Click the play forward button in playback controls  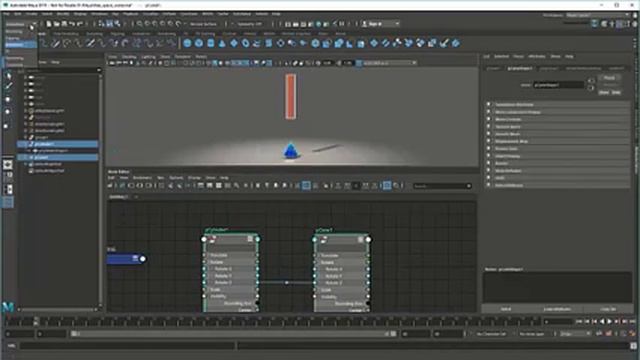point(609,322)
